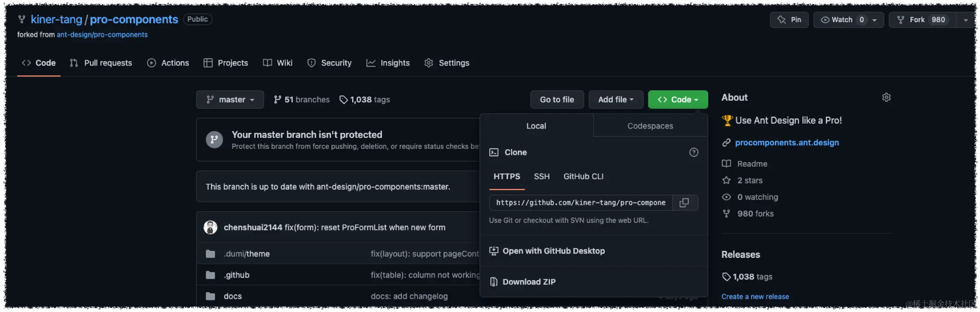
Task: Open ant-design/pro-components upstream link
Action: 102,35
